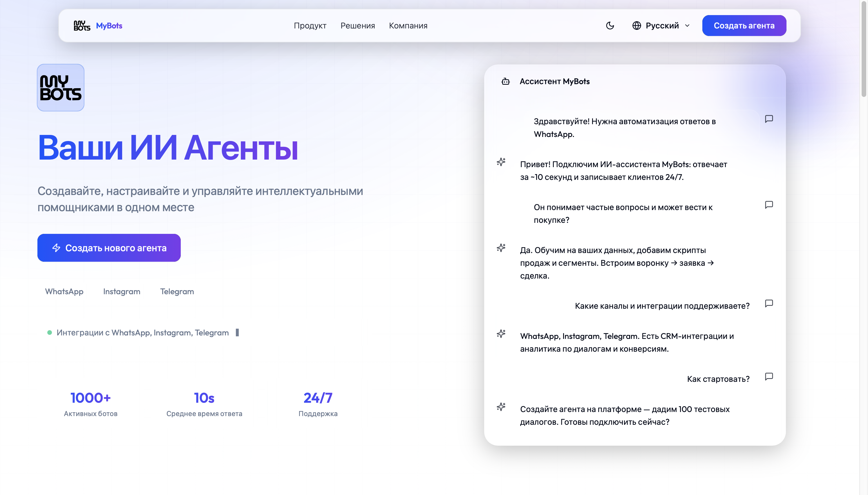868x495 pixels.
Task: Click the speech bubble icon next to the WhatsApp message
Action: (769, 119)
